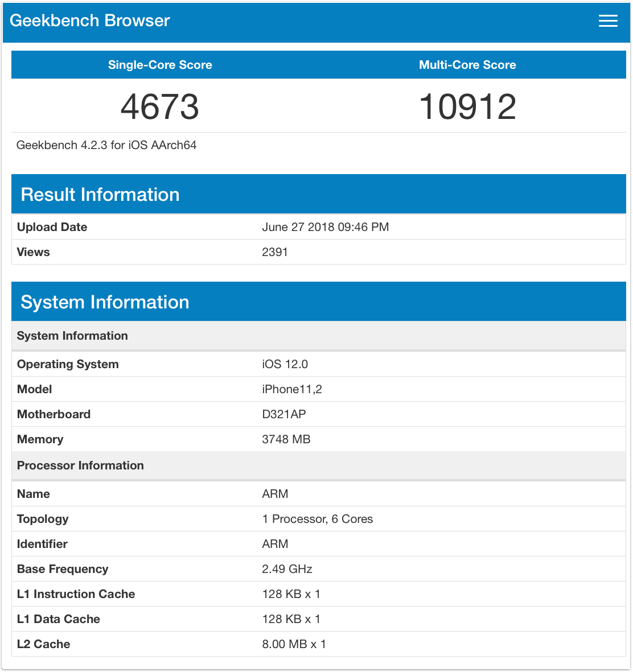Viewport: 633px width, 672px height.
Task: Select '1 Processor, 6 Cores' value
Action: tap(318, 519)
